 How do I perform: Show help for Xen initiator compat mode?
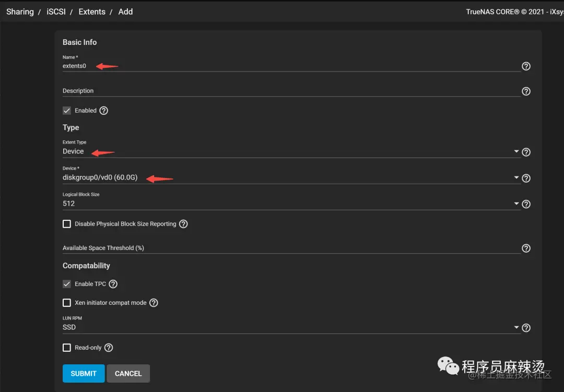point(154,303)
